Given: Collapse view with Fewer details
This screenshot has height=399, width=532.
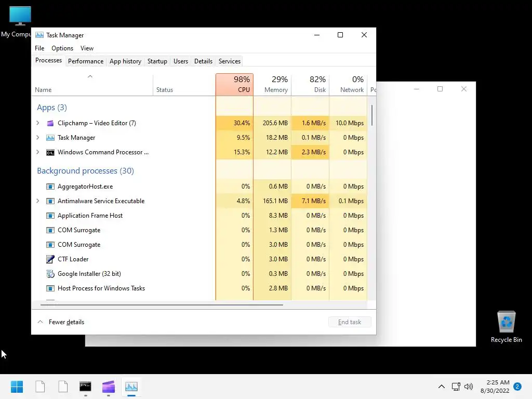Looking at the screenshot, I should point(61,322).
